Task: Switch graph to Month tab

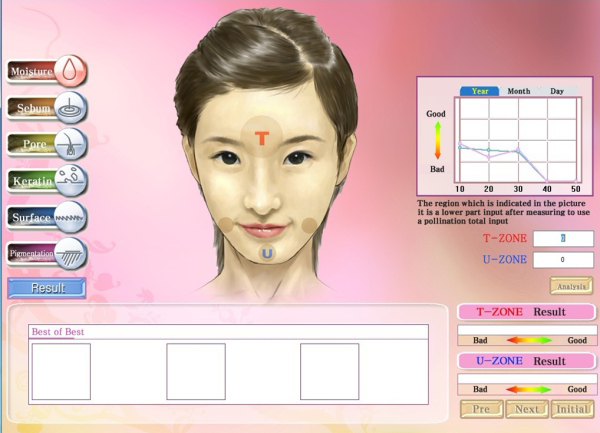Action: click(x=518, y=90)
